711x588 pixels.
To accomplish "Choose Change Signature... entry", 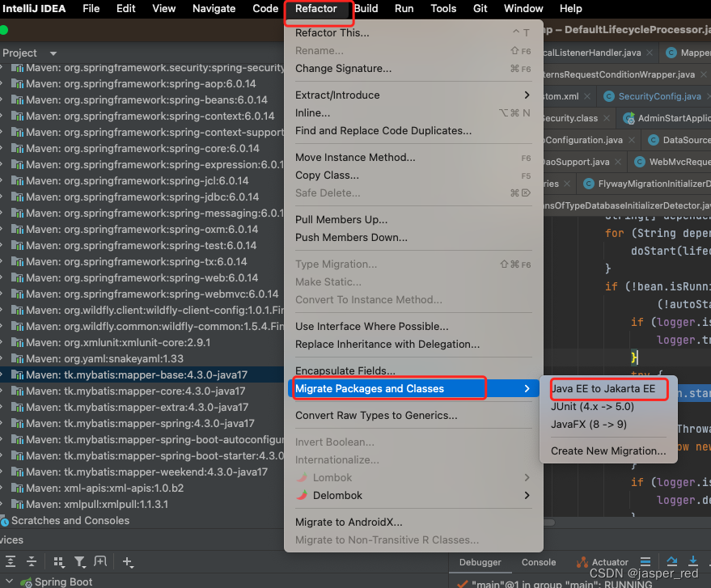I will tap(413, 69).
